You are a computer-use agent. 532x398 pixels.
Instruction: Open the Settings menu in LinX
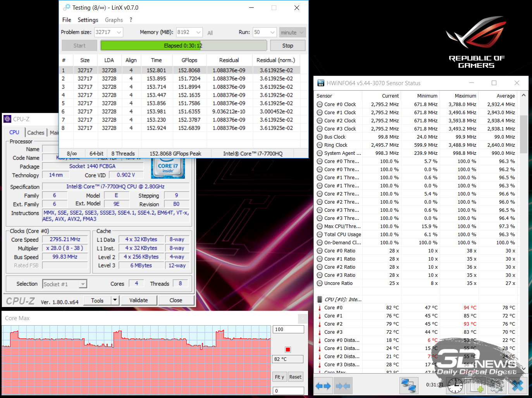coord(88,20)
